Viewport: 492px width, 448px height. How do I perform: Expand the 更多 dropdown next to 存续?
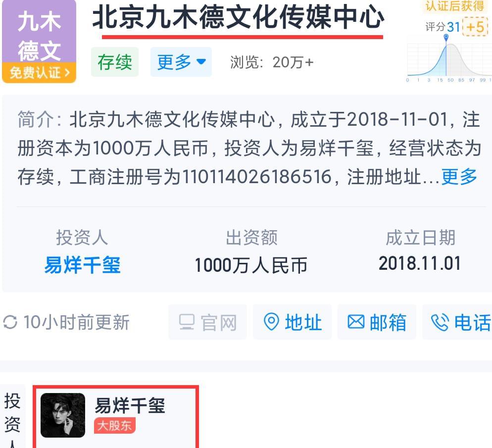181,62
